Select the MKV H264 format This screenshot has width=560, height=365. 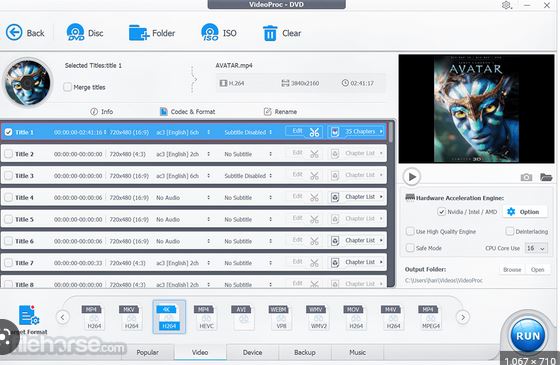pyautogui.click(x=131, y=317)
